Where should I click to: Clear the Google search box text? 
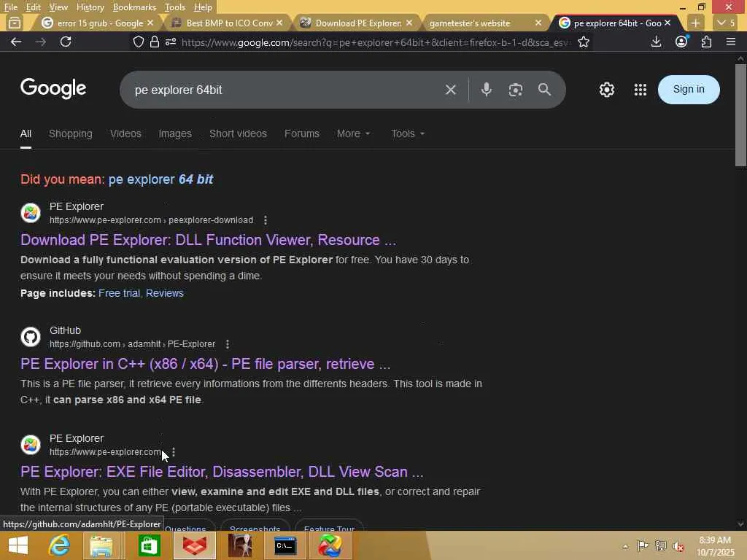[450, 90]
